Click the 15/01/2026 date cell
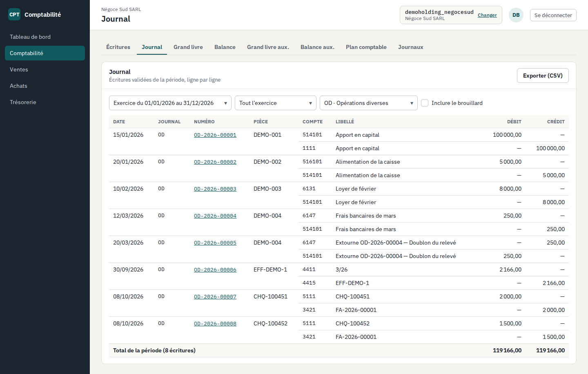 (x=128, y=135)
